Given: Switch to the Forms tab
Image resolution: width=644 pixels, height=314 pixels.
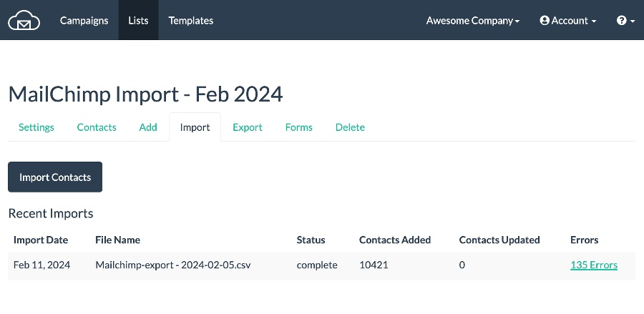Looking at the screenshot, I should click(x=298, y=127).
